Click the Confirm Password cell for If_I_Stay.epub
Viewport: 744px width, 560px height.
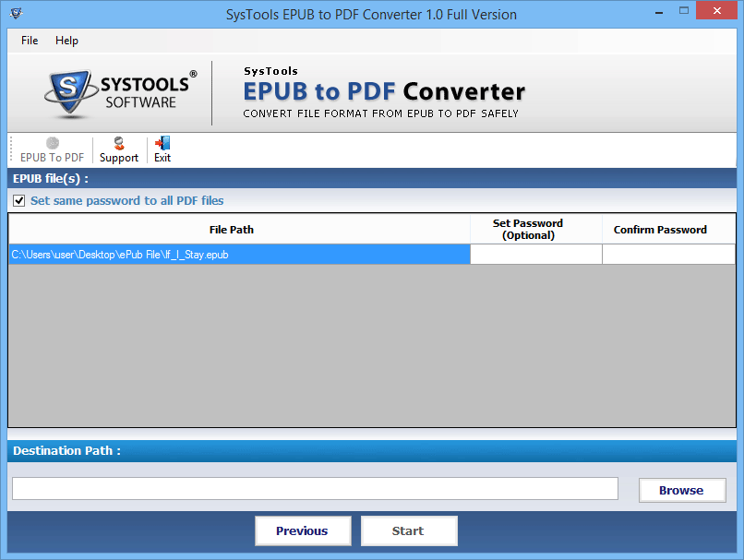coord(668,255)
